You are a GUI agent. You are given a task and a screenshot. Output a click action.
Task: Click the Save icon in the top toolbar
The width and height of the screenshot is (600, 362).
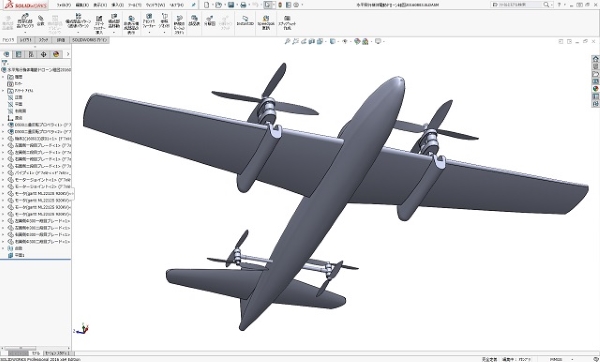pos(231,5)
